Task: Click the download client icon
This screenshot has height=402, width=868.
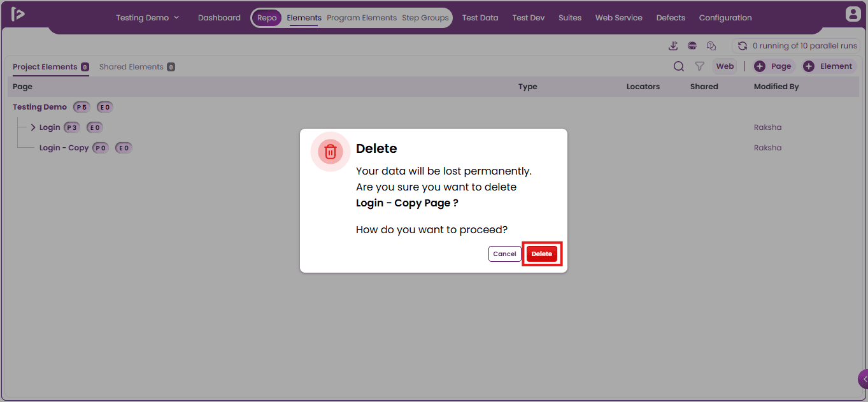Action: coord(673,46)
